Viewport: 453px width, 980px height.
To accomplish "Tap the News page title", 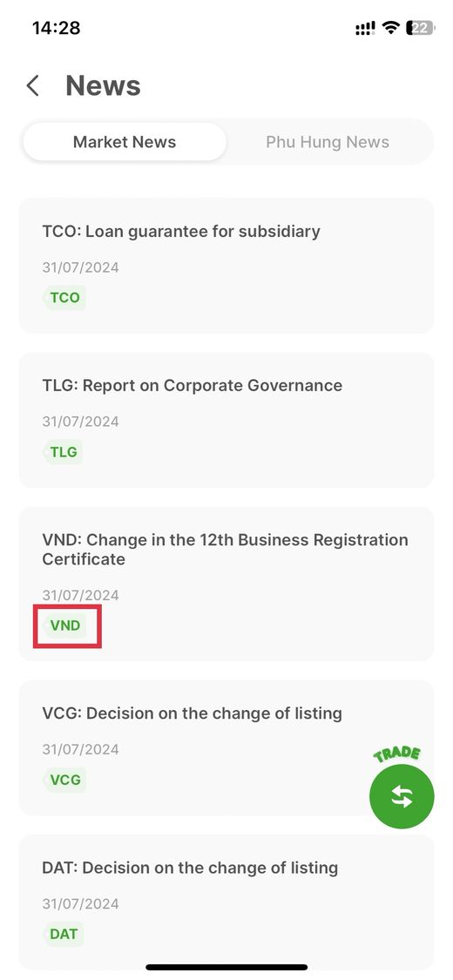I will [x=103, y=85].
